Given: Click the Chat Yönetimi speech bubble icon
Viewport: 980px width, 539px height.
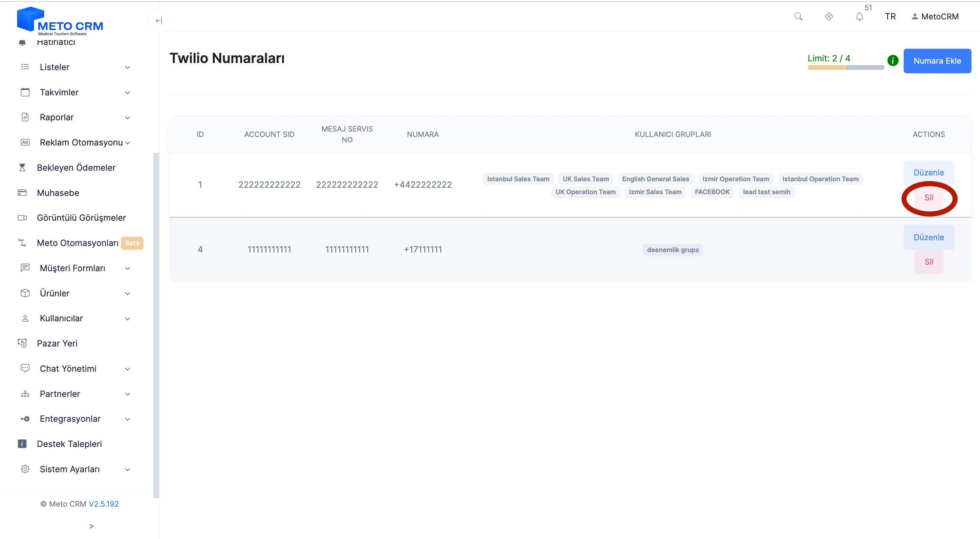Looking at the screenshot, I should tap(25, 368).
